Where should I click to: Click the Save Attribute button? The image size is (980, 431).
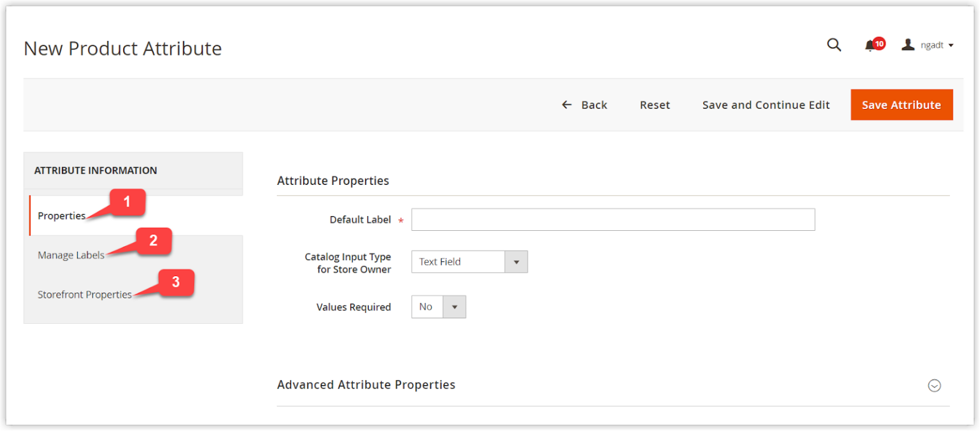902,105
